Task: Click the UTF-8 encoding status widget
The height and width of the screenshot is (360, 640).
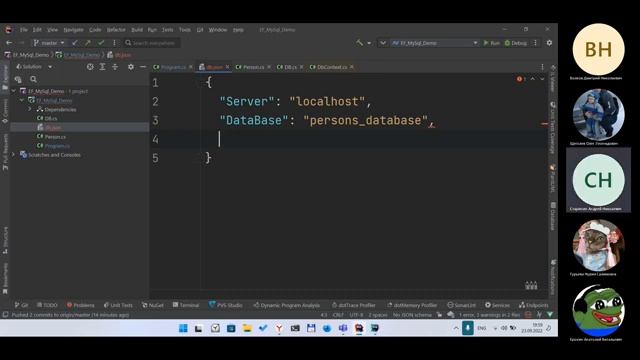Action: point(356,315)
